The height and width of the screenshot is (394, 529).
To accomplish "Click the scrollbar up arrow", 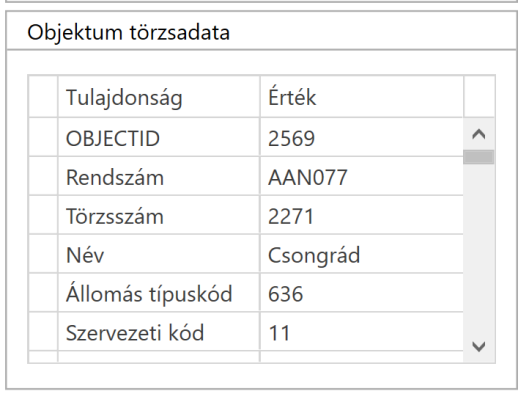I will [x=479, y=134].
